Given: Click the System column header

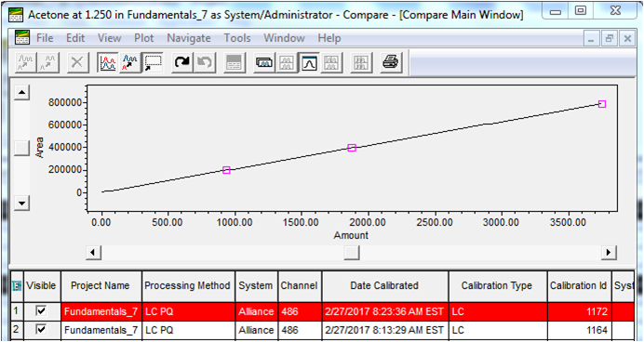Looking at the screenshot, I should click(257, 286).
